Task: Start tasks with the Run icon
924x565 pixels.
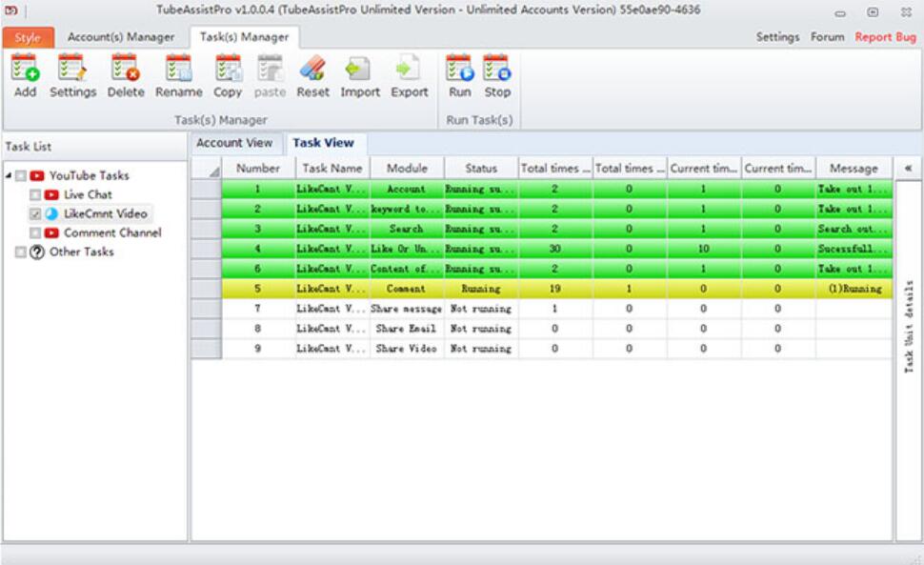Action: (x=460, y=68)
